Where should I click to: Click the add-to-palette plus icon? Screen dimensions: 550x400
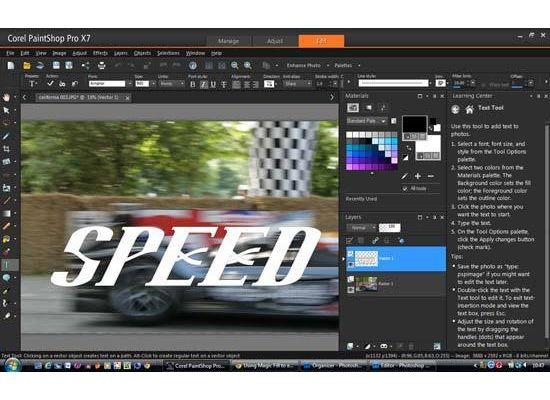[x=418, y=176]
